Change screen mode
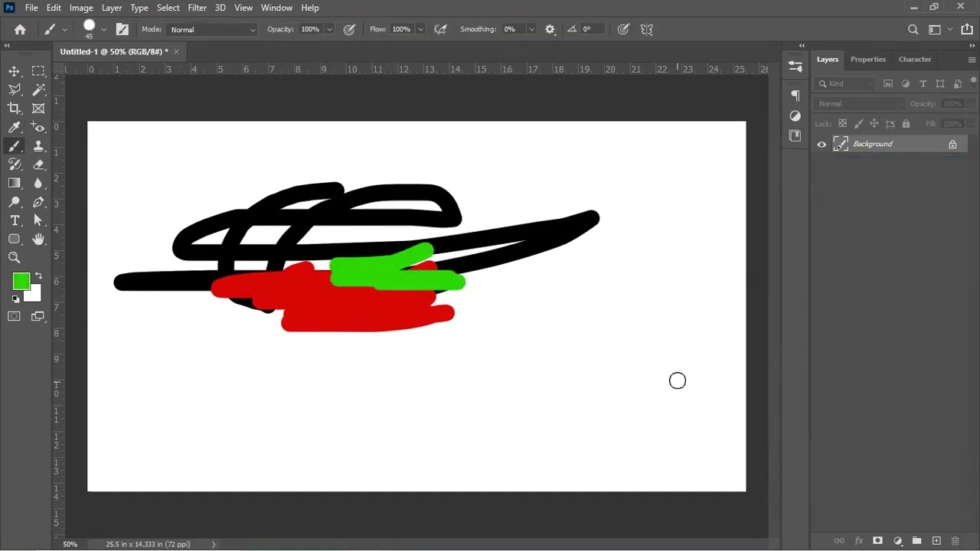980x551 pixels. 38,316
